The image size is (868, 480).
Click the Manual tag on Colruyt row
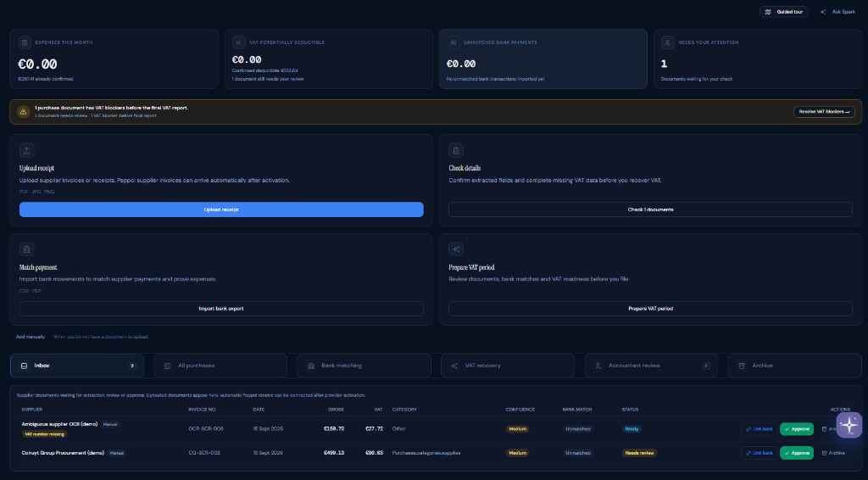click(116, 453)
